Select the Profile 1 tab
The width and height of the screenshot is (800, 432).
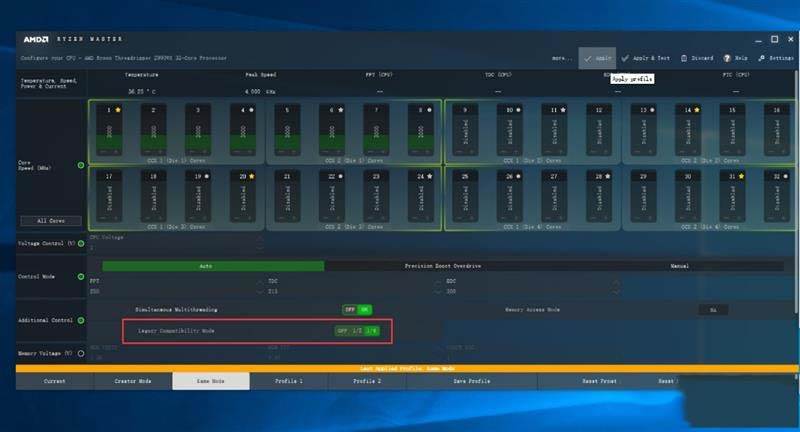coord(287,382)
